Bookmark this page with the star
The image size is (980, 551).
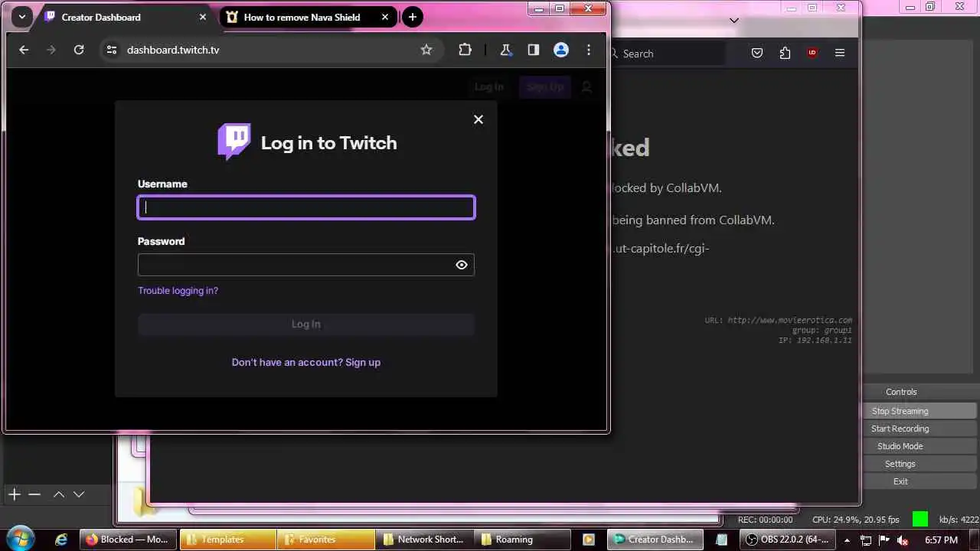pyautogui.click(x=426, y=50)
